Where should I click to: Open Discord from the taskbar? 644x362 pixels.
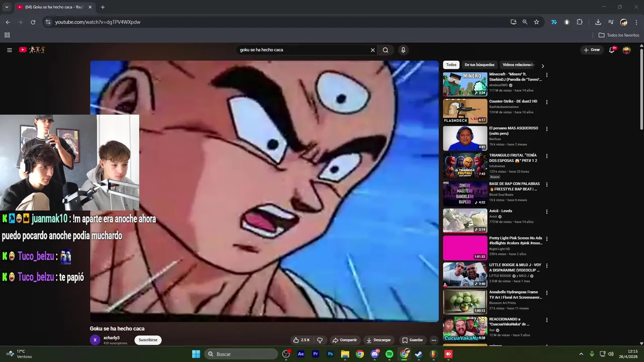point(374,354)
